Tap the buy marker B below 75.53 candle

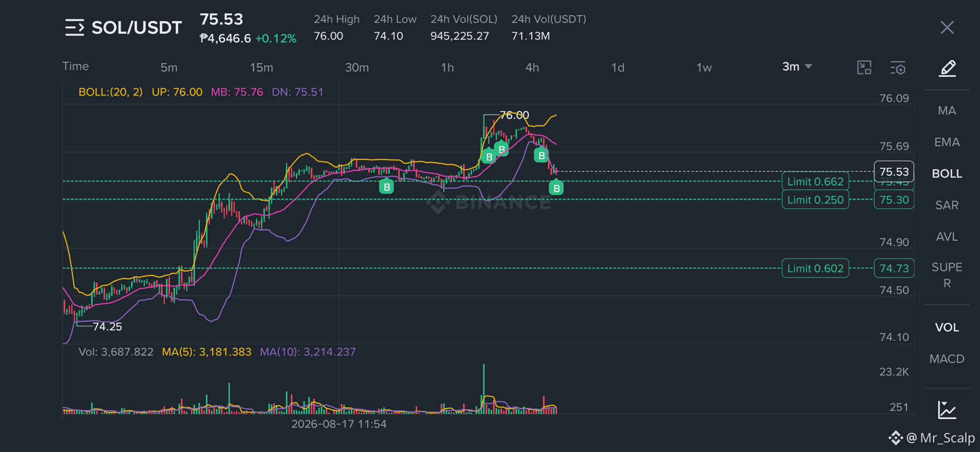pos(556,188)
